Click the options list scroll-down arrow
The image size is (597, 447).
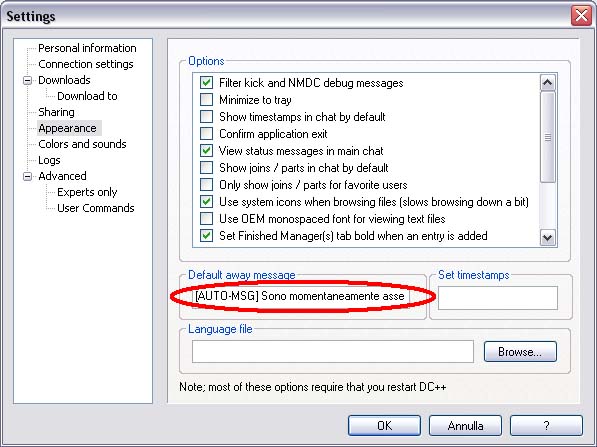[548, 238]
